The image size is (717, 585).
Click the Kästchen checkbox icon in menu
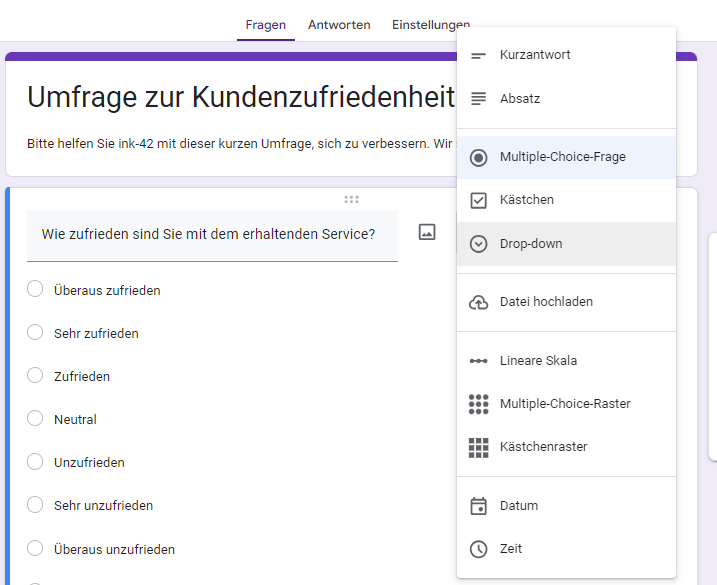(478, 200)
